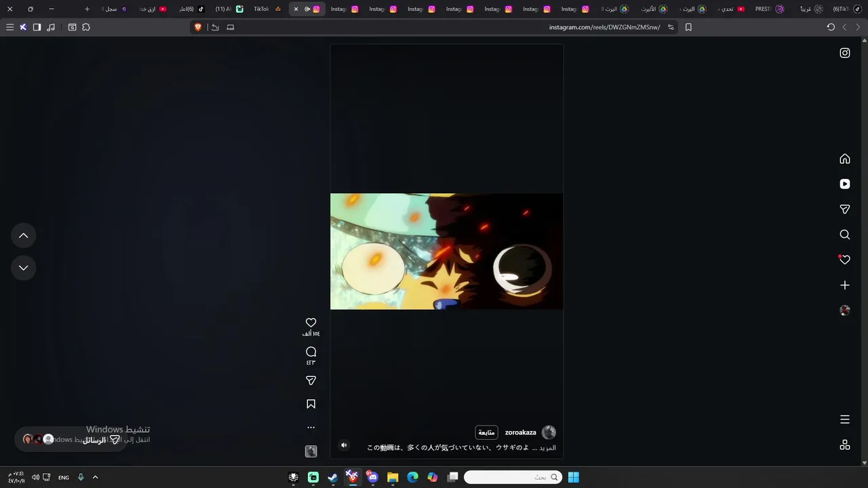Open profile avatar in Instagram sidebar
Image resolution: width=868 pixels, height=488 pixels.
click(845, 310)
